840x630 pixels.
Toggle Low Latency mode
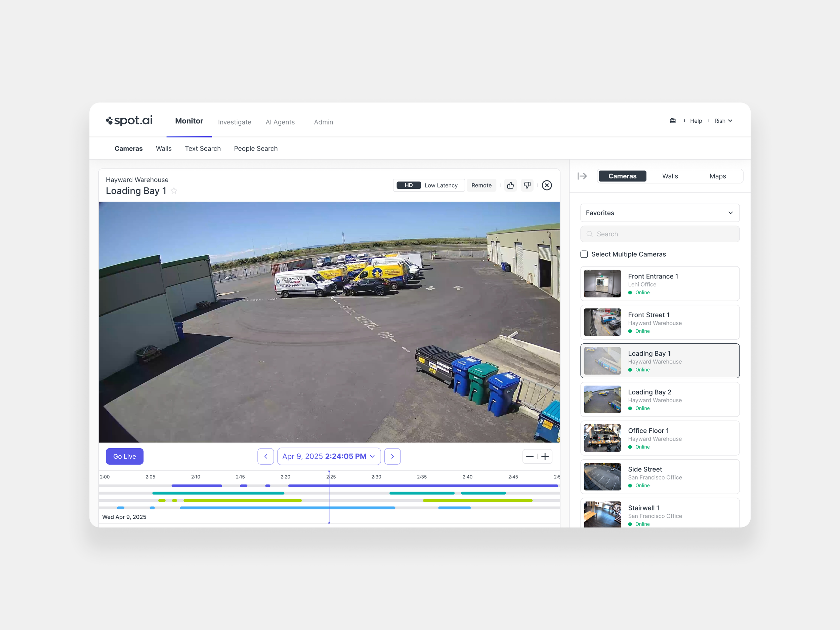point(440,185)
